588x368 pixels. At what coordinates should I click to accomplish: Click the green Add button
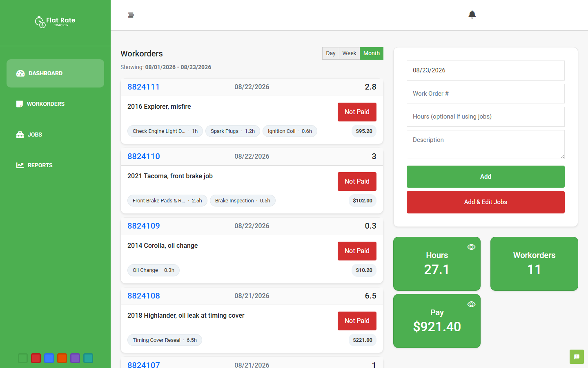(x=486, y=177)
